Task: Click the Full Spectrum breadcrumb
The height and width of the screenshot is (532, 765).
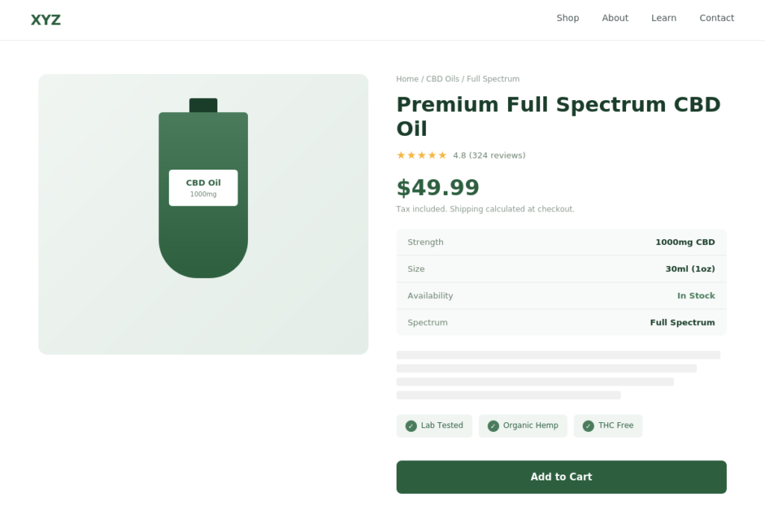Action: [x=493, y=79]
